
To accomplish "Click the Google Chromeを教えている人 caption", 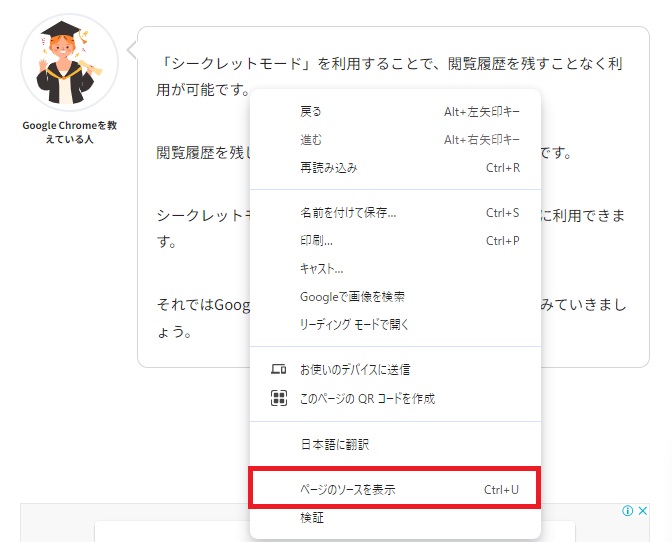I will pos(69,132).
